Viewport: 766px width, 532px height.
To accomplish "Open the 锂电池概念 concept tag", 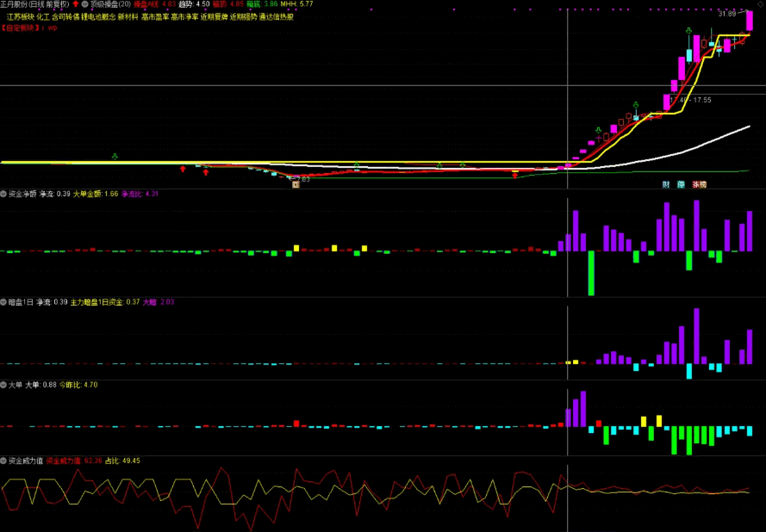I will 98,17.
